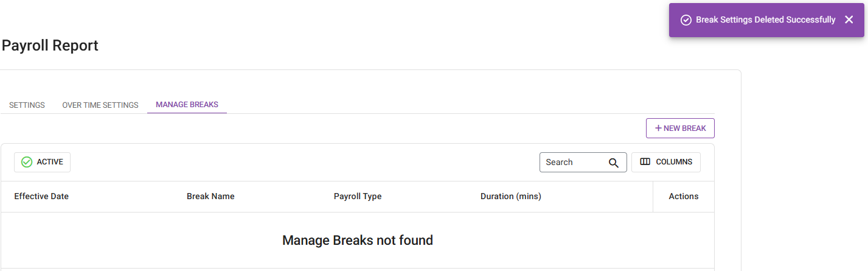Click the Payroll Report page heading
Viewport: 868px width, 271px height.
point(50,46)
